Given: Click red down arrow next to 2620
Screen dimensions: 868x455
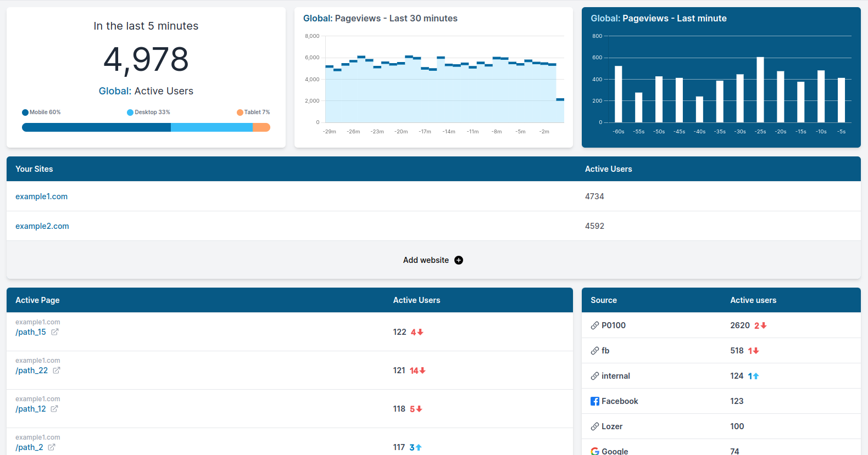Looking at the screenshot, I should [764, 325].
